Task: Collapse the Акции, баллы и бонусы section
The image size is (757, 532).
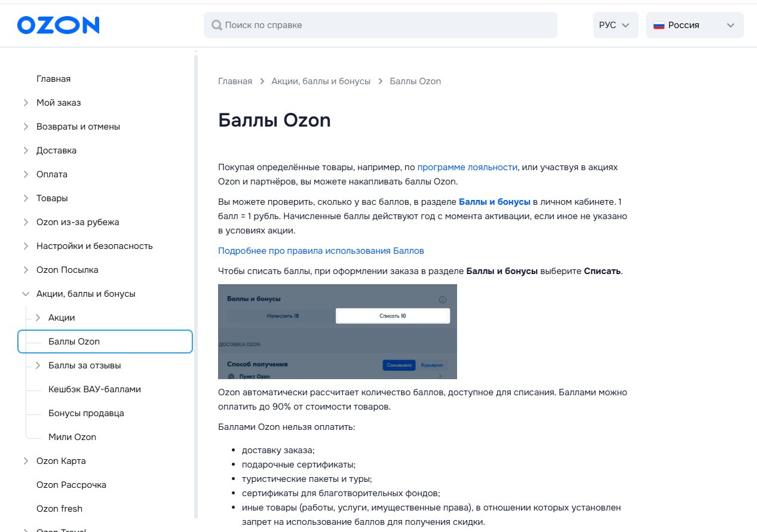Action: tap(26, 294)
